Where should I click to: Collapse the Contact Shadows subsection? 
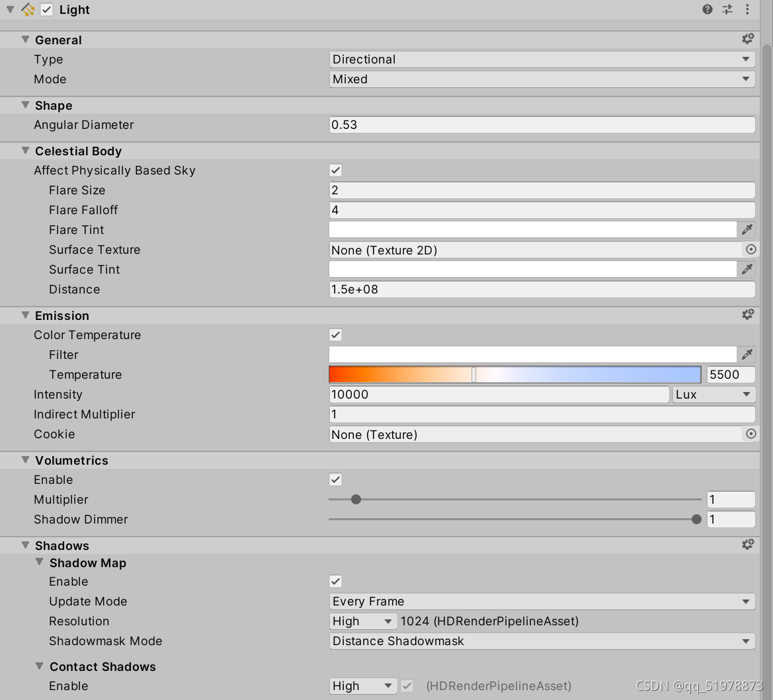coord(40,666)
